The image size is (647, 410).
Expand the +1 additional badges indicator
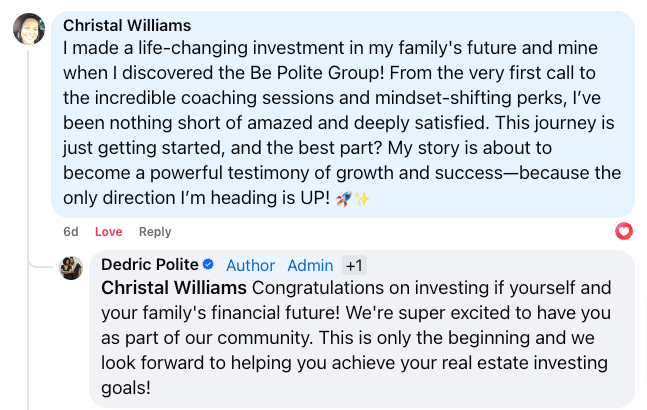(x=354, y=265)
